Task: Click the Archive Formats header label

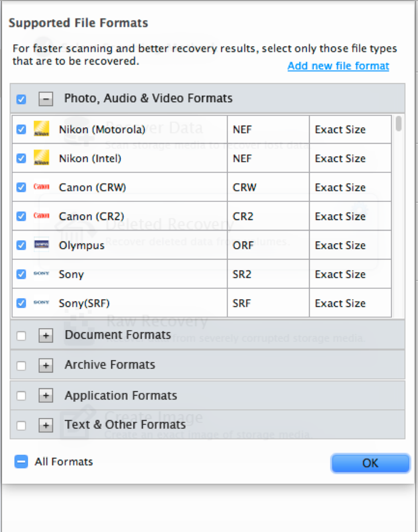Action: 110,365
